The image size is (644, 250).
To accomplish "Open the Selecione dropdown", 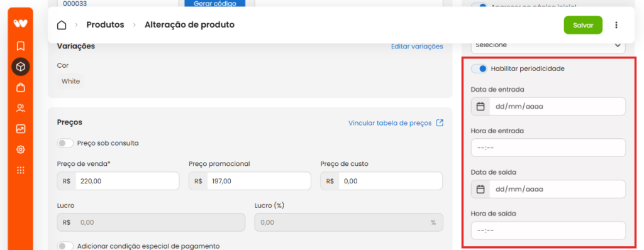I will [x=548, y=45].
